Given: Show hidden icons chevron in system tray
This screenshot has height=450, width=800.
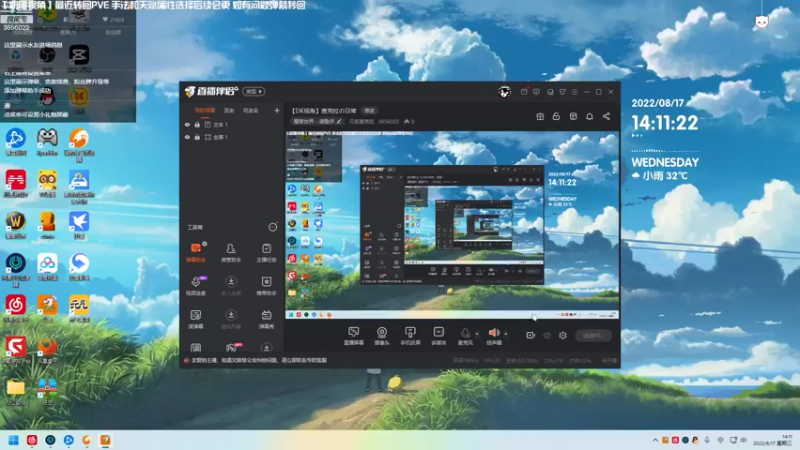Looking at the screenshot, I should 655,440.
